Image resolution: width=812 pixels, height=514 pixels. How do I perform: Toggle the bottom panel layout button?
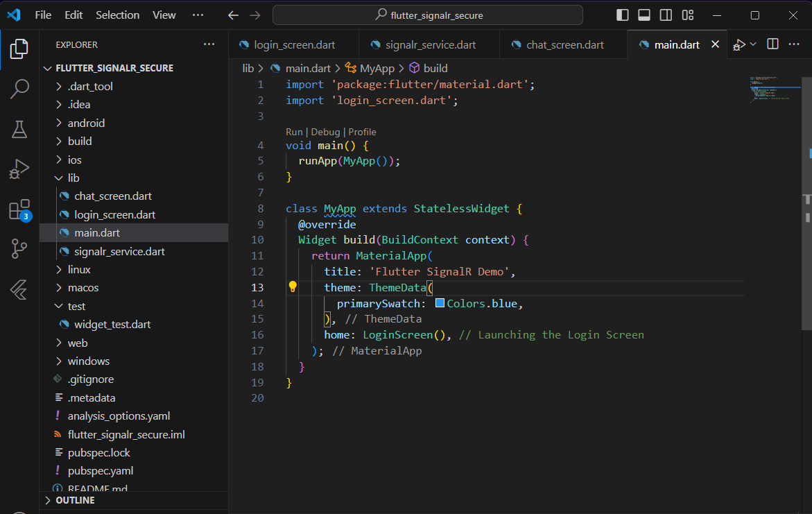pyautogui.click(x=644, y=15)
